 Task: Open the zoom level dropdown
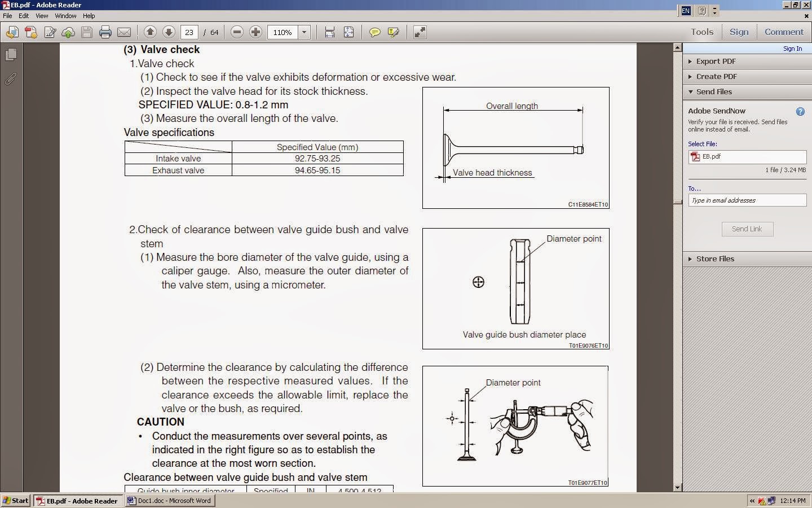click(x=304, y=32)
